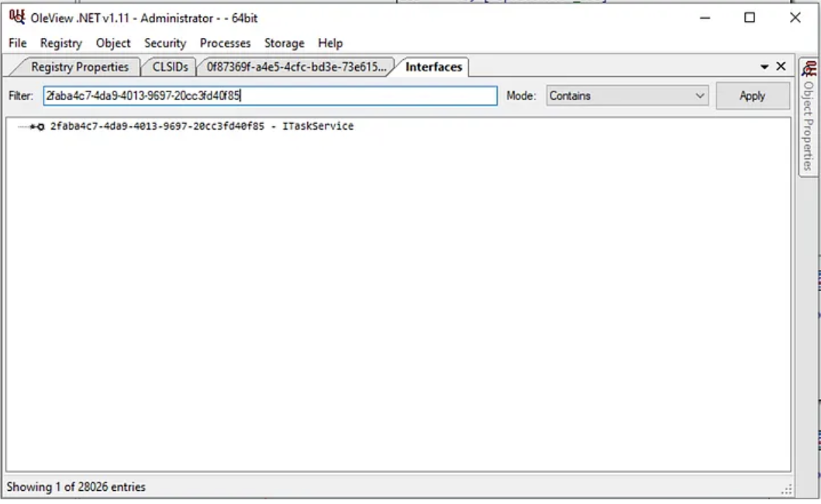Switch to the Registry Properties tab
The image size is (821, 504).
click(79, 67)
